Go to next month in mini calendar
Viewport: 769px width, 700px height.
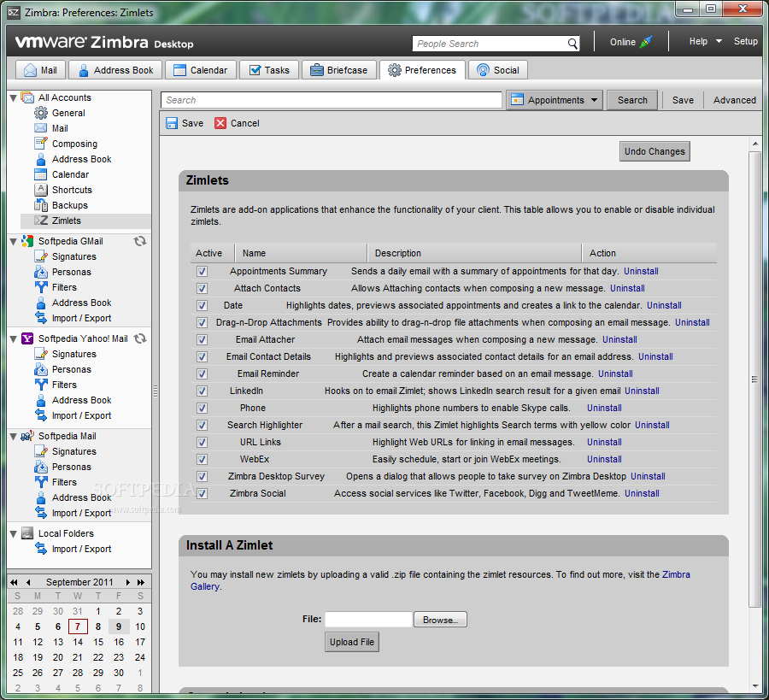pos(127,582)
